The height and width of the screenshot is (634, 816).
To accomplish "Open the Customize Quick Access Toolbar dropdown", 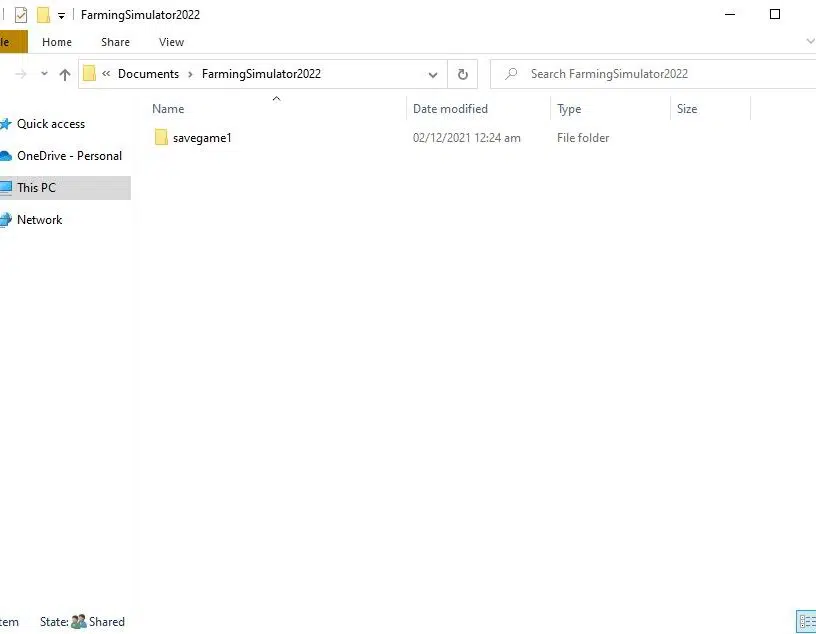I will [x=61, y=16].
